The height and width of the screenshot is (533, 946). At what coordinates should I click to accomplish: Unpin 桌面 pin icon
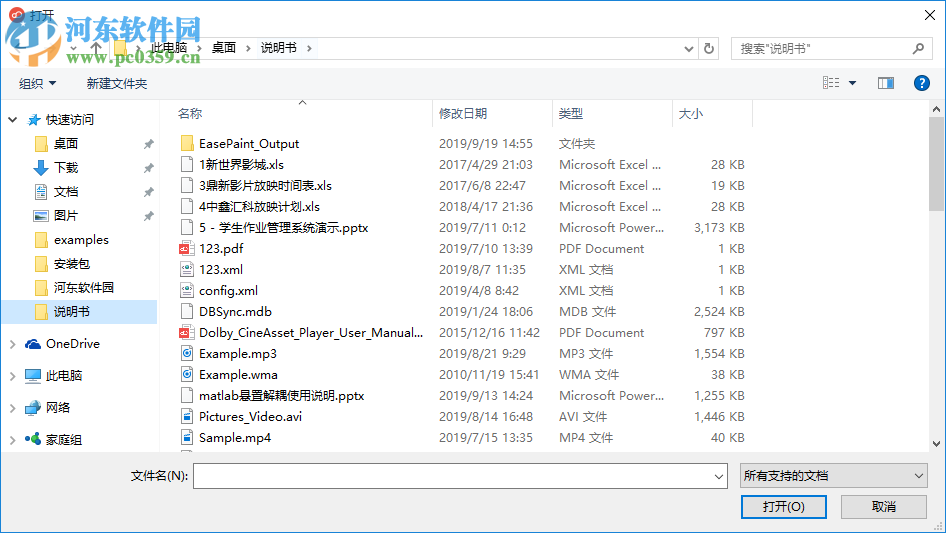click(148, 144)
